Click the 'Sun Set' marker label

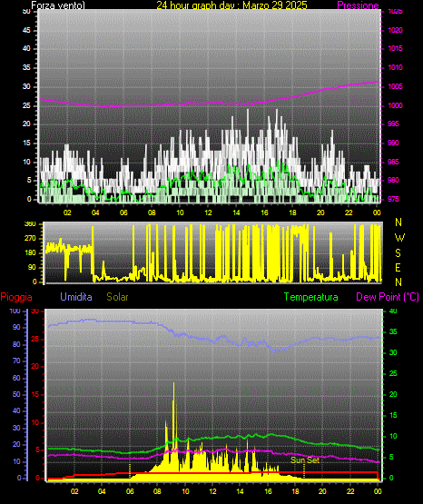tap(305, 460)
